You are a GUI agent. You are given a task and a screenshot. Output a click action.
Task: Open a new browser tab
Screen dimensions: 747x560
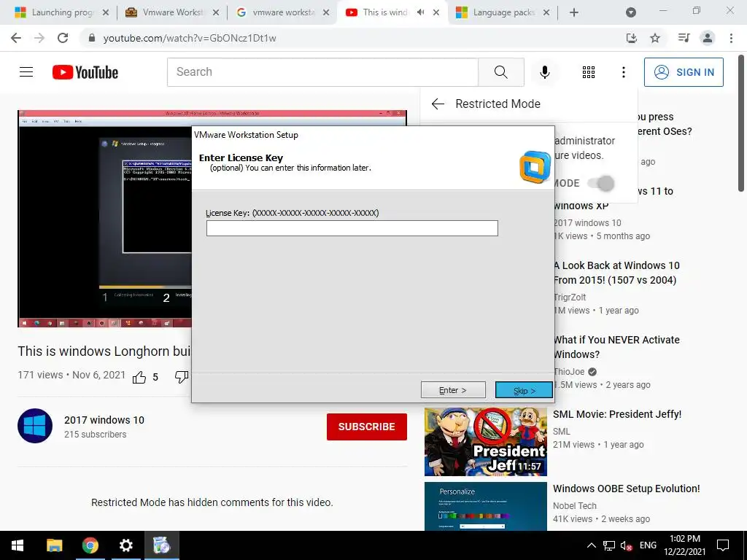[574, 13]
